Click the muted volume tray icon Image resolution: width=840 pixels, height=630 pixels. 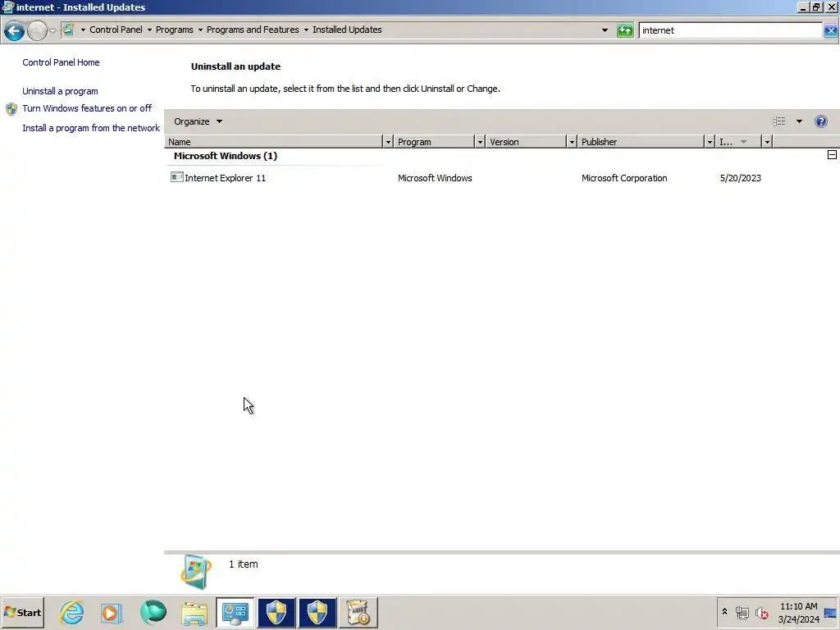(761, 613)
